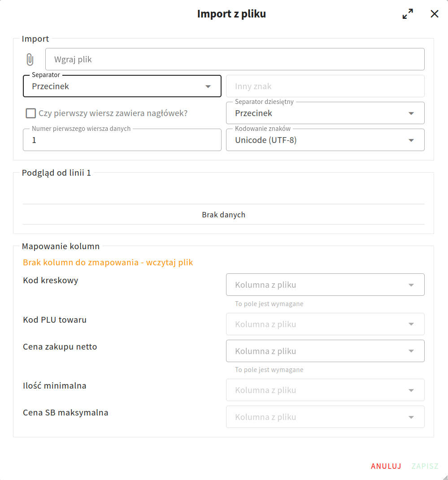This screenshot has height=480, width=448.
Task: Select column dropdown for Kod kreskowy
Action: [325, 285]
